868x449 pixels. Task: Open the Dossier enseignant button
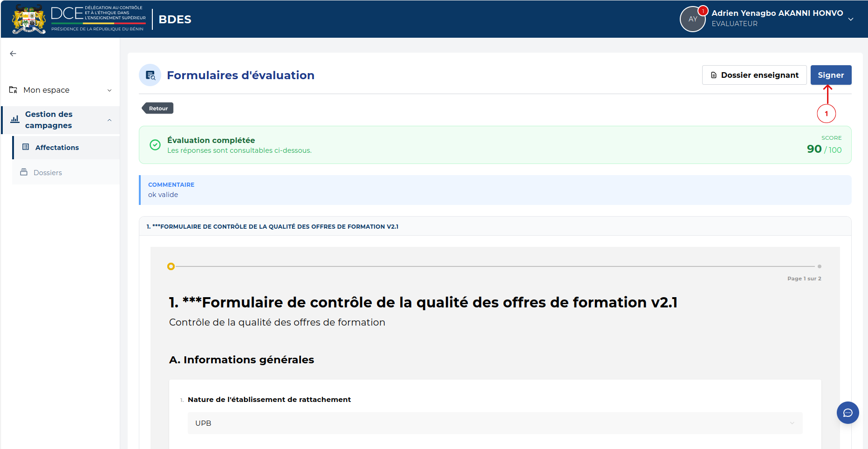[x=754, y=75]
